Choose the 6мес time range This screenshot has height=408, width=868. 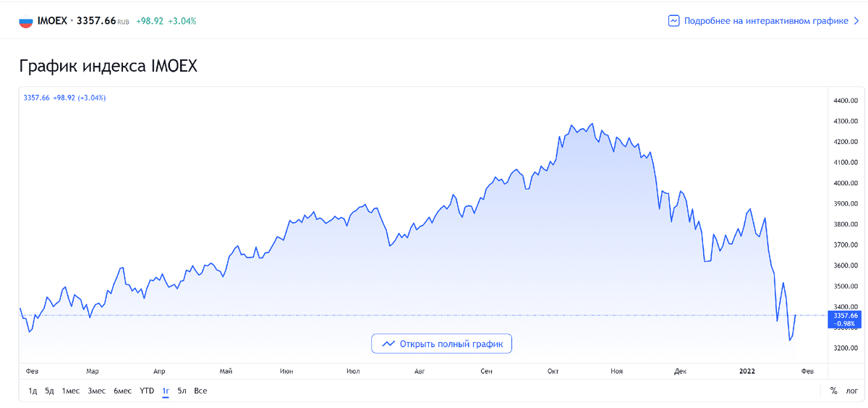[x=123, y=391]
